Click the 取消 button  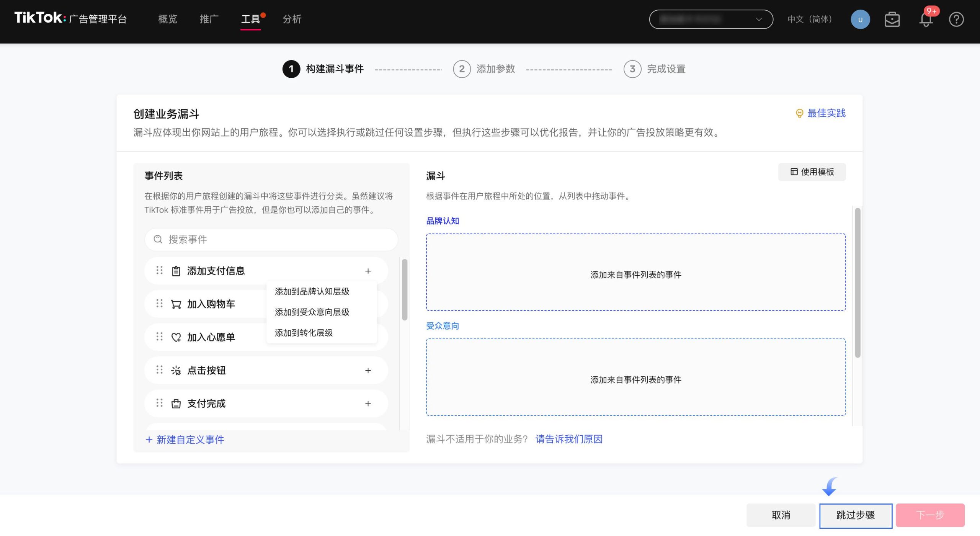781,515
